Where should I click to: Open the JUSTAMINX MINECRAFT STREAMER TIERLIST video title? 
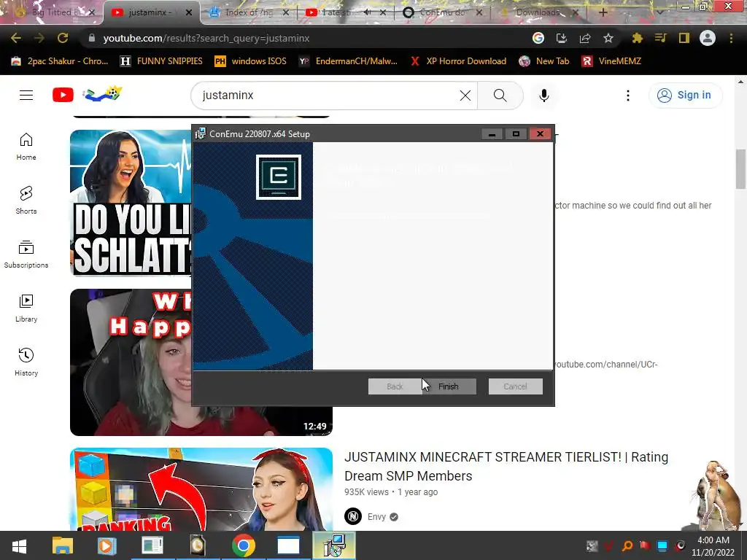(x=506, y=466)
